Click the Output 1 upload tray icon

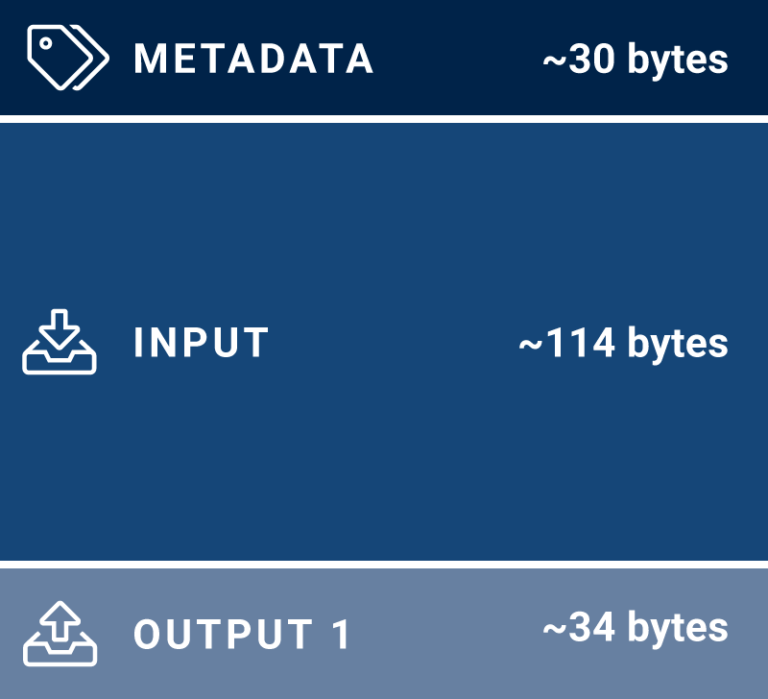pos(60,634)
